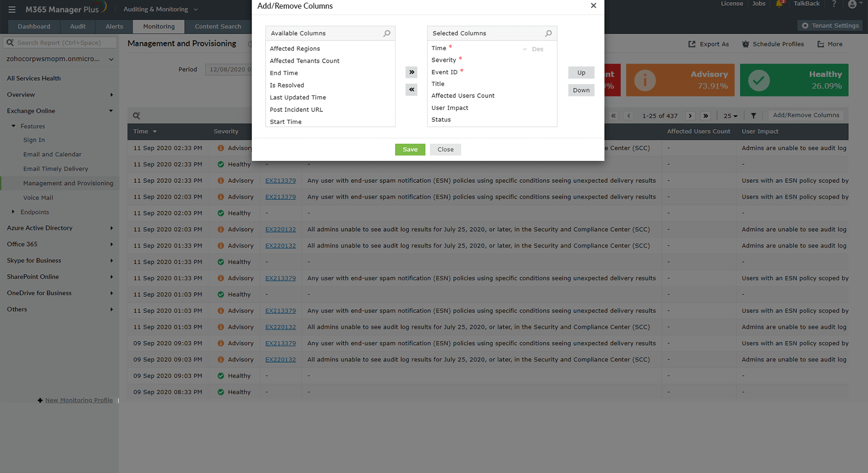The width and height of the screenshot is (868, 473).
Task: Switch to the Alerts tab
Action: click(115, 26)
